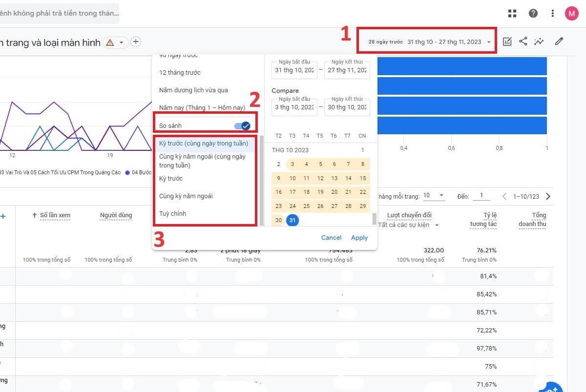
Task: Open the Help question mark icon
Action: [x=533, y=13]
